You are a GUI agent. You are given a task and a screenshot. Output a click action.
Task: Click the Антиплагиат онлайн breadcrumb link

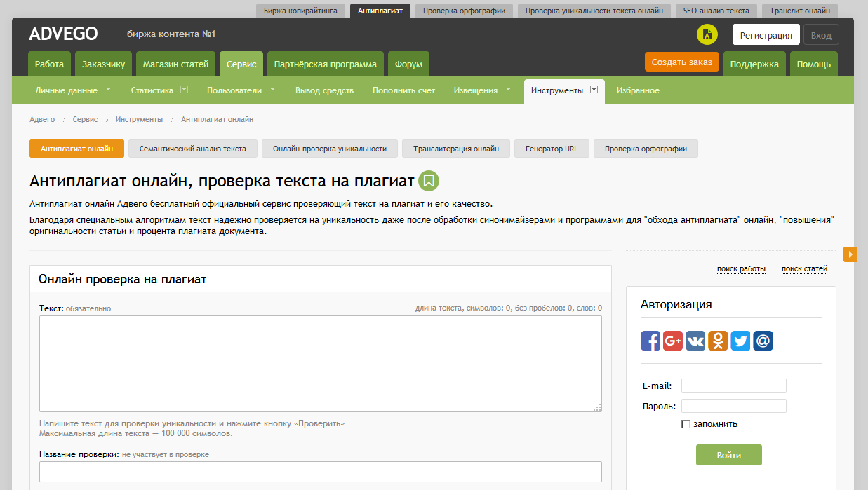pos(217,120)
